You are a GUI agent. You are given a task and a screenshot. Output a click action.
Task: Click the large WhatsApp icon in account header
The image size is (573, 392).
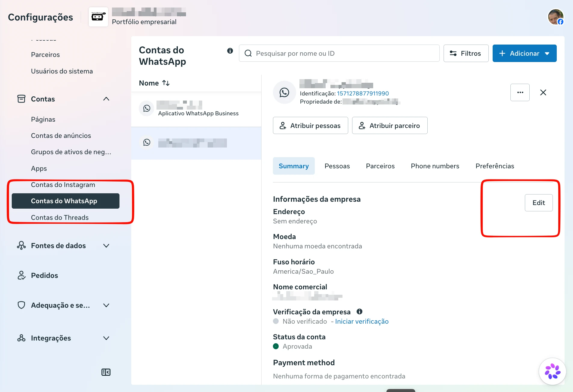pyautogui.click(x=284, y=92)
